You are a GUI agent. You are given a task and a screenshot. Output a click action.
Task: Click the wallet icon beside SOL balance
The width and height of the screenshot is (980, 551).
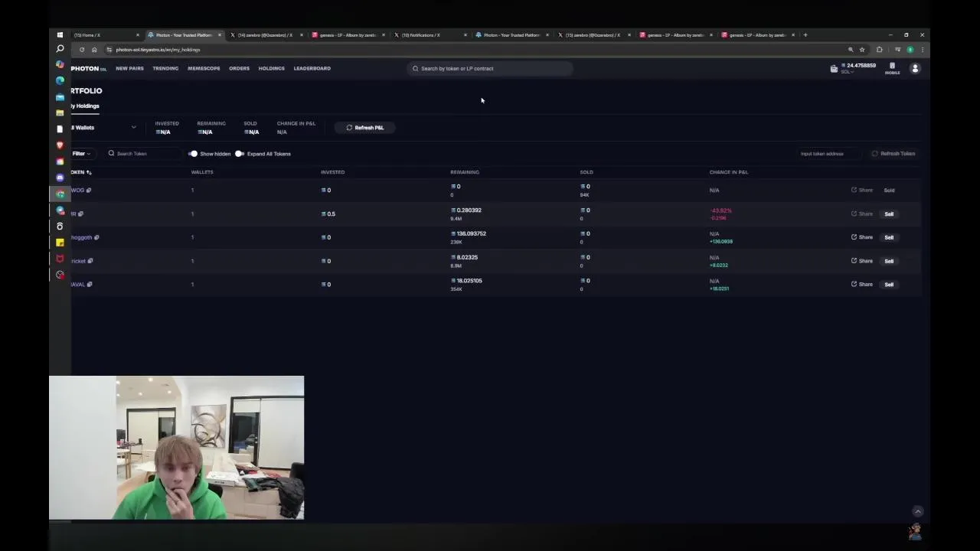834,68
